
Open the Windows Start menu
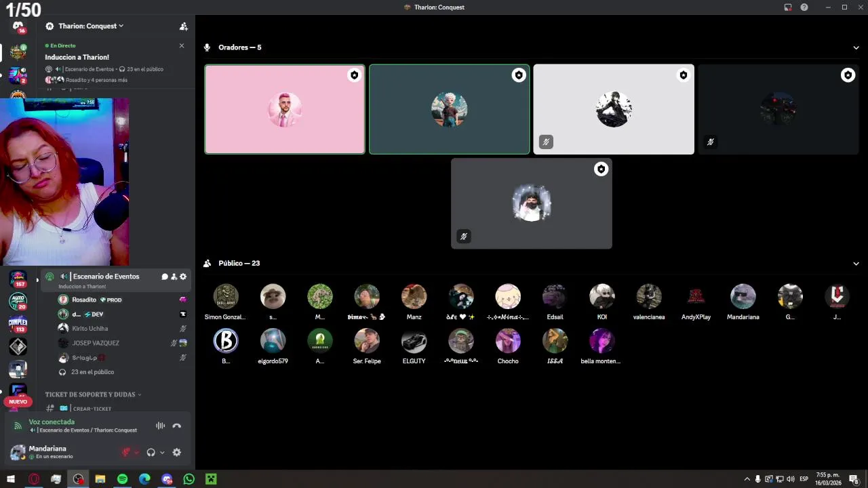click(10, 479)
